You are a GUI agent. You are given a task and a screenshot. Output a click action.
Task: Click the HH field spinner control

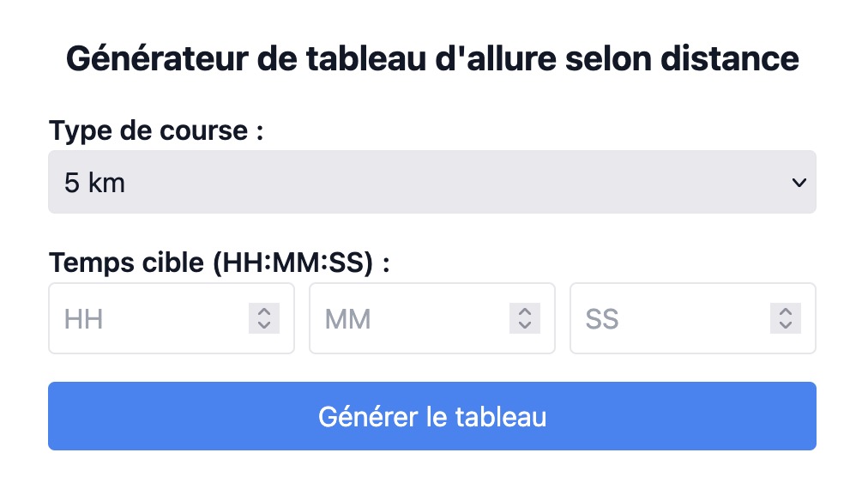264,318
